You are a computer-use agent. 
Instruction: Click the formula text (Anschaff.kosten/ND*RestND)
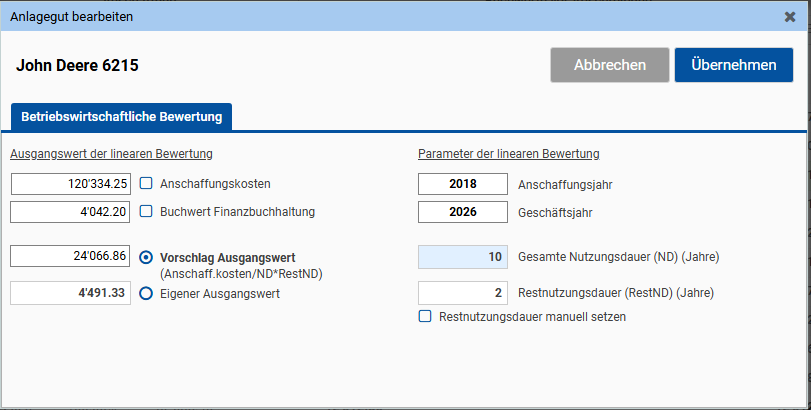[x=241, y=274]
